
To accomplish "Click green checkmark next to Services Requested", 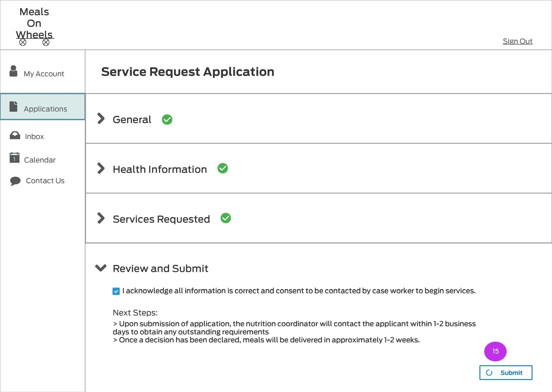I will 225,218.
